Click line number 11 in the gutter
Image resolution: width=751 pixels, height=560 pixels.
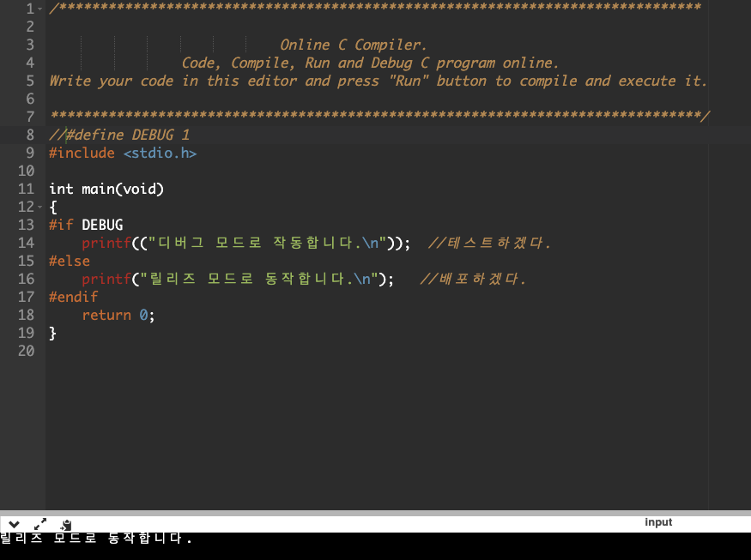(x=26, y=189)
